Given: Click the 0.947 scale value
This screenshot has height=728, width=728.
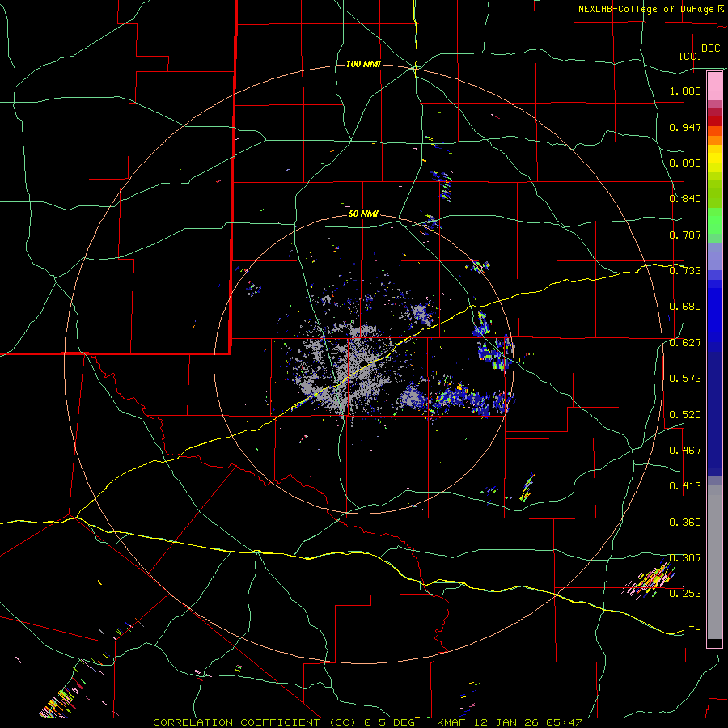Looking at the screenshot, I should point(685,127).
